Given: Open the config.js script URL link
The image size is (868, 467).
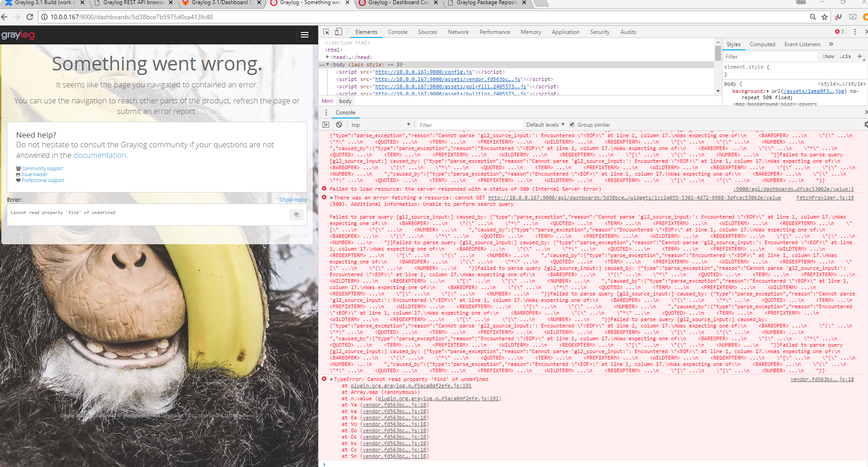Looking at the screenshot, I should 423,72.
